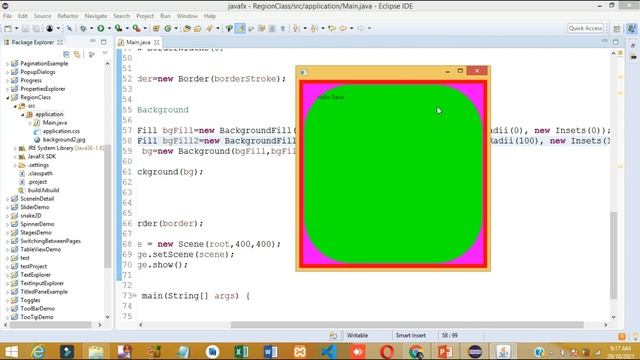Maximize the Package Explorer view
Viewport: 640px width, 360px height.
[104, 42]
